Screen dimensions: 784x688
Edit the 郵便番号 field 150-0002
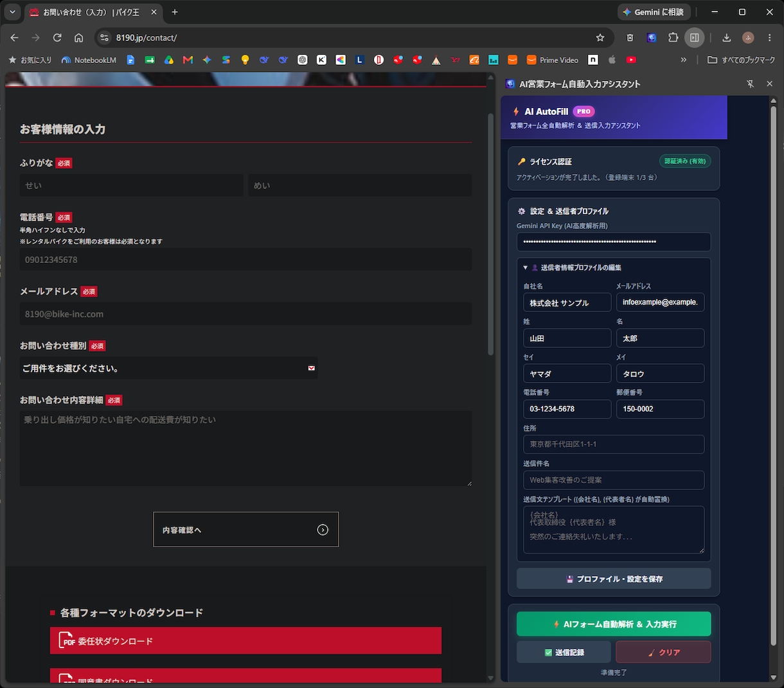[x=660, y=409]
